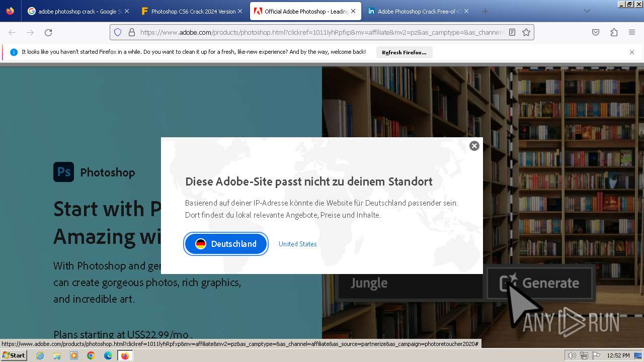Open the tracking protection shield icon
This screenshot has height=362, width=644.
118,32
